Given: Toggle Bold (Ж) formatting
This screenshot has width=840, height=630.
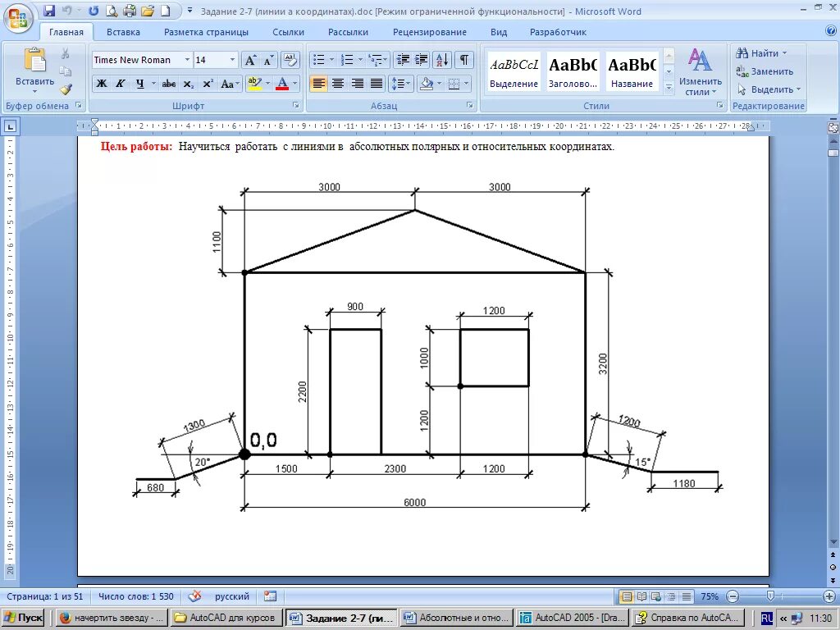Looking at the screenshot, I should (x=101, y=84).
